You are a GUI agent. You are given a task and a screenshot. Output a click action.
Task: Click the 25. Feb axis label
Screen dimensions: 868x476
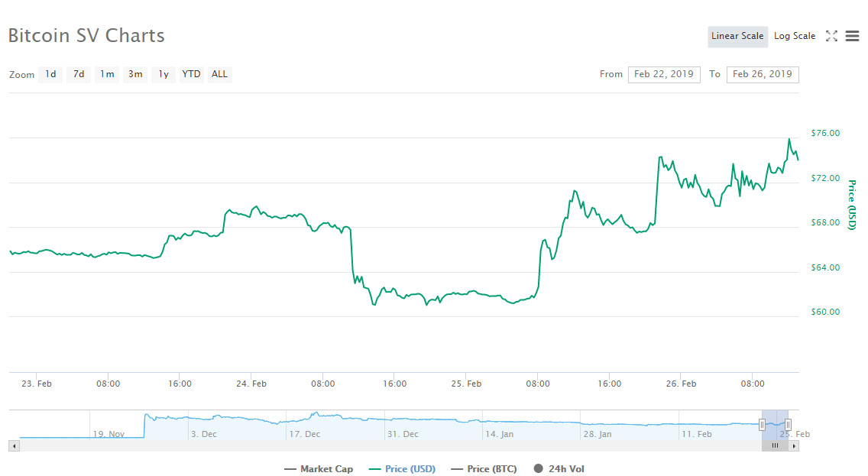466,384
